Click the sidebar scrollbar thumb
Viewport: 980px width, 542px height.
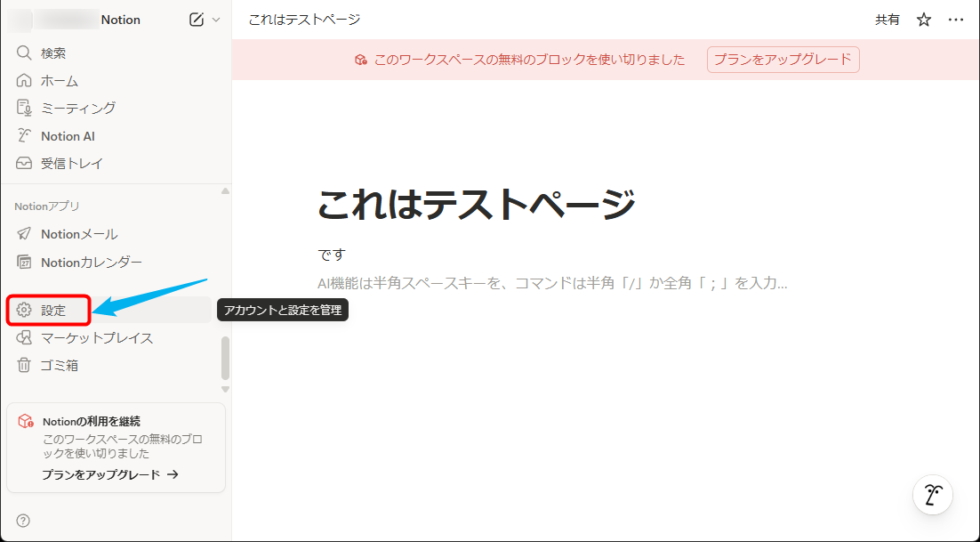coord(225,358)
